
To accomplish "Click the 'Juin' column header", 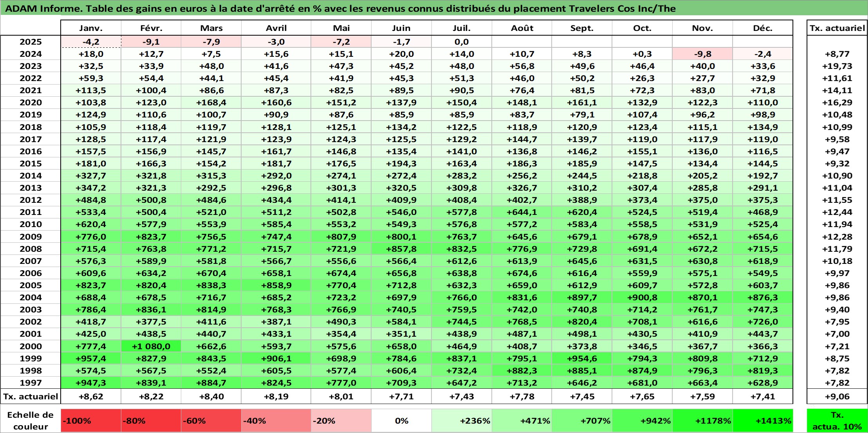I will (401, 28).
